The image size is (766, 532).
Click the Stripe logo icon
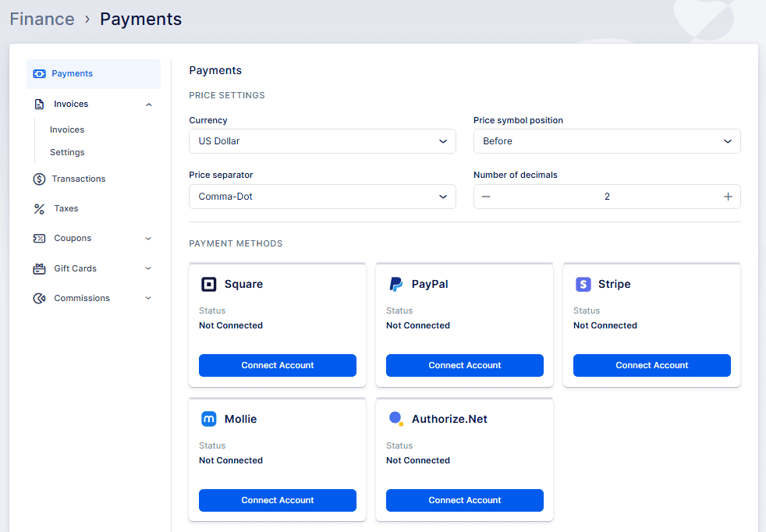coord(583,284)
